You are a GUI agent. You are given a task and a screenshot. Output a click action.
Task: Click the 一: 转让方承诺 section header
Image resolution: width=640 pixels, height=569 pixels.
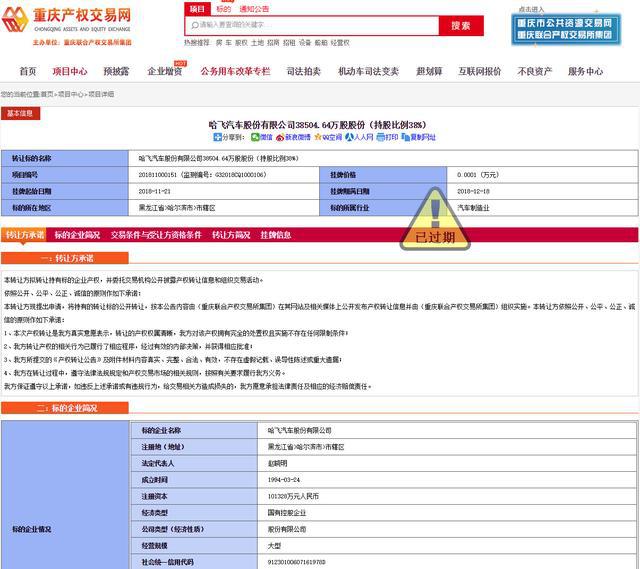tap(65, 258)
